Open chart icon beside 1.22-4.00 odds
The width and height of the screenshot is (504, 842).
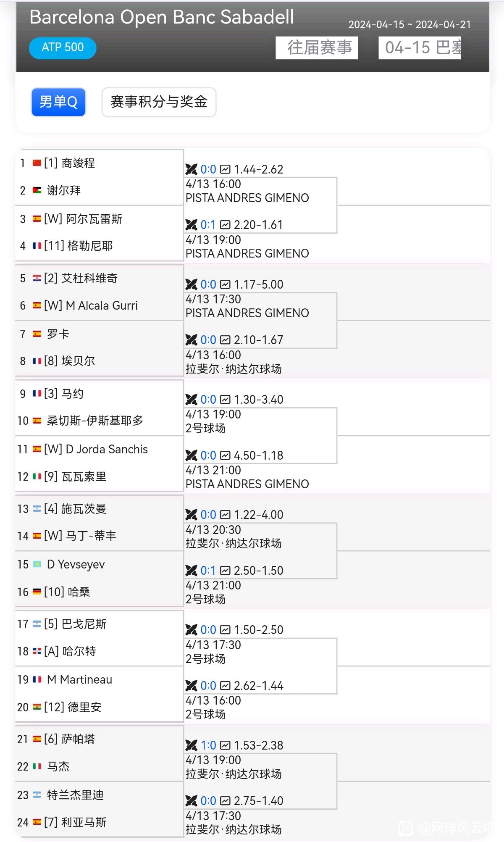tap(226, 515)
